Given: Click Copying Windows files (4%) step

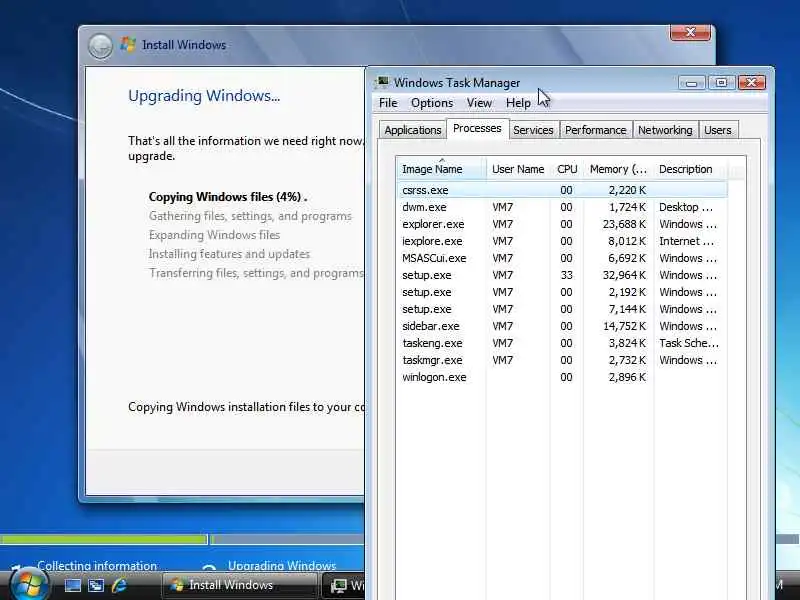Looking at the screenshot, I should (x=228, y=197).
